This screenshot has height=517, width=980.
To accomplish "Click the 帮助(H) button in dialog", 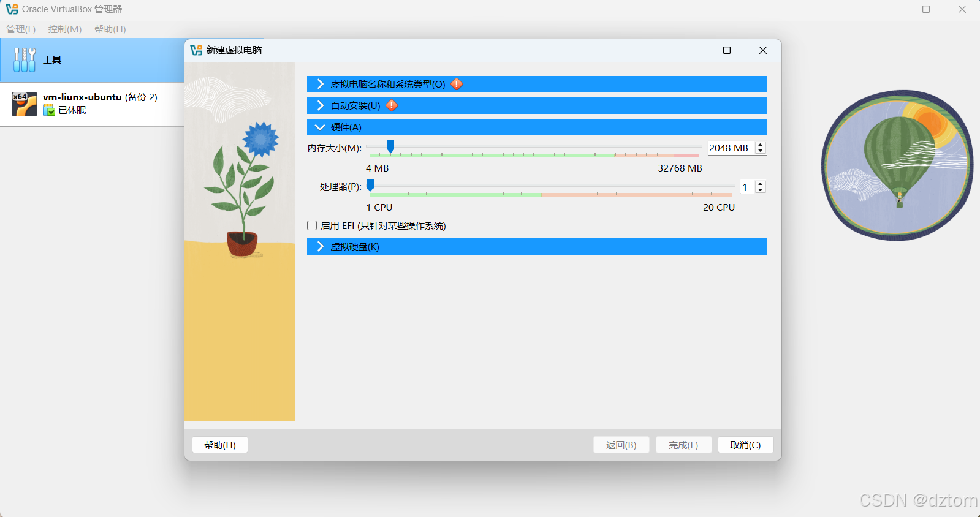I will click(x=220, y=445).
